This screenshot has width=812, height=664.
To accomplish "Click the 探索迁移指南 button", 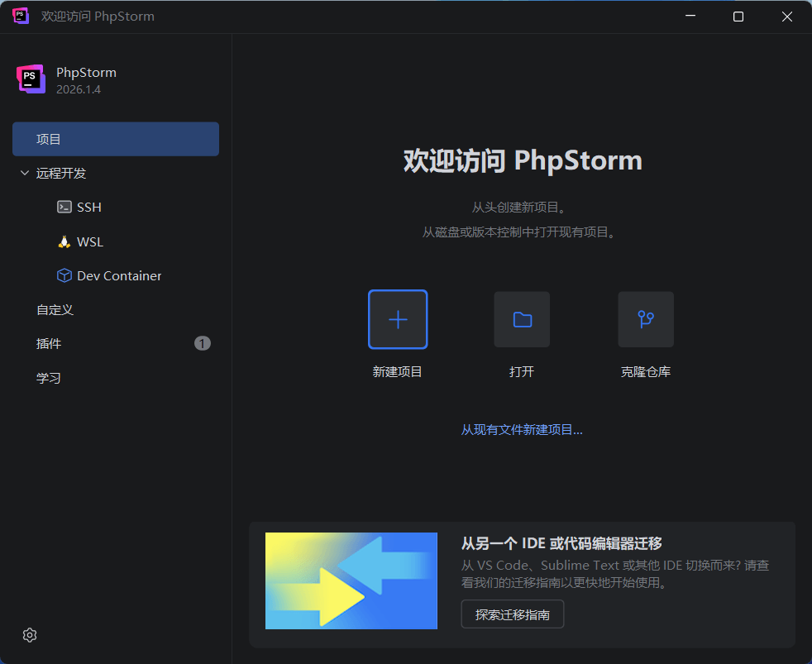I will (512, 614).
